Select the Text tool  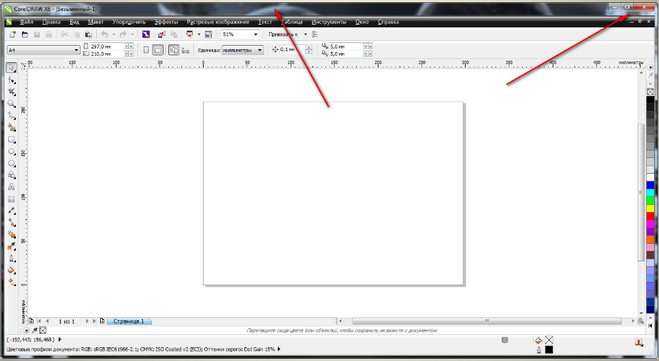(12, 187)
